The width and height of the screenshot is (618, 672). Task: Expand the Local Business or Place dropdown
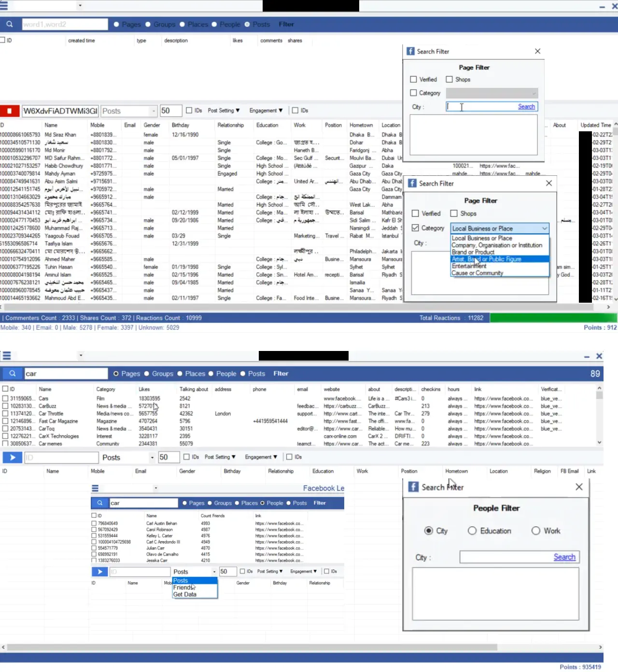point(544,228)
